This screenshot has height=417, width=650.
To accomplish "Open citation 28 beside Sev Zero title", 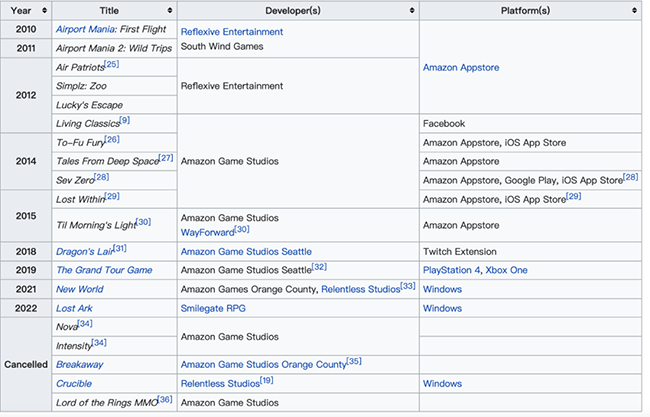I will [102, 177].
